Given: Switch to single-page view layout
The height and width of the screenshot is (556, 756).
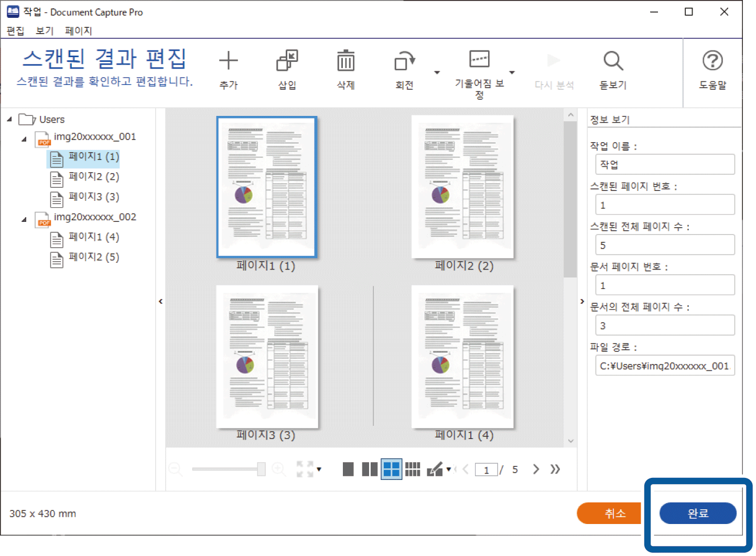Looking at the screenshot, I should [348, 469].
